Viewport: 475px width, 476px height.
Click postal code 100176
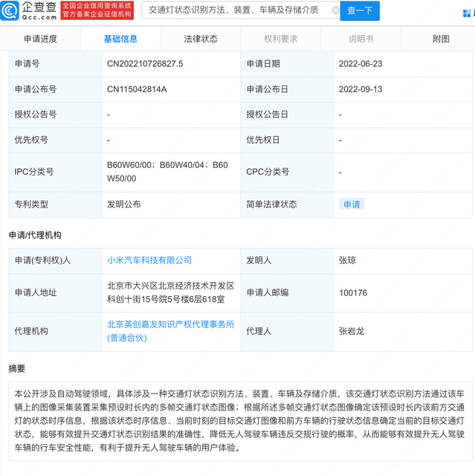coord(353,293)
